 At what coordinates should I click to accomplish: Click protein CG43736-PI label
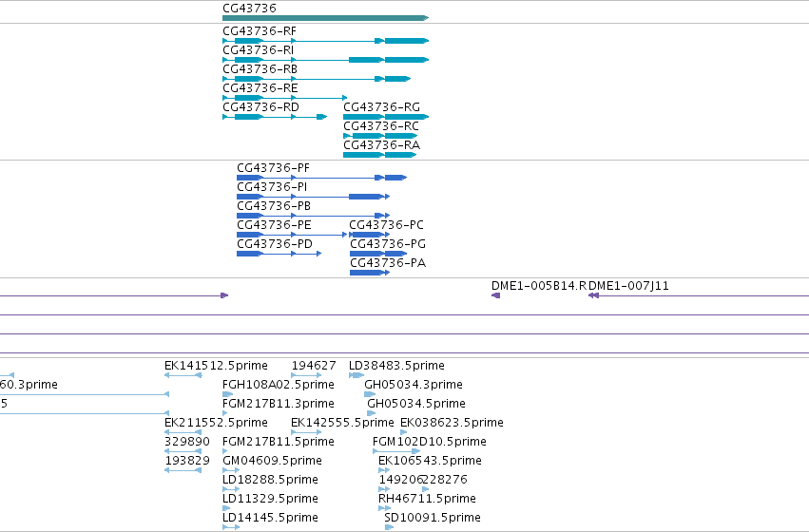[272, 188]
